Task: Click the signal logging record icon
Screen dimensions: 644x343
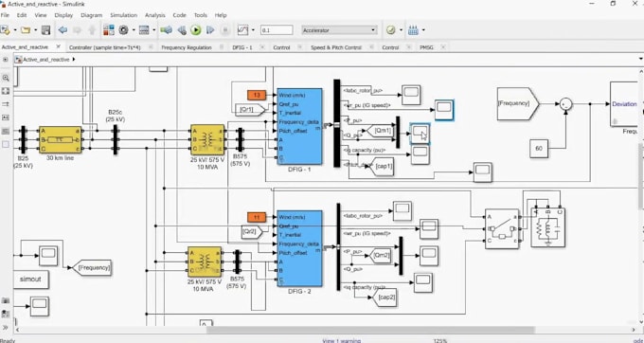Action: point(243,30)
